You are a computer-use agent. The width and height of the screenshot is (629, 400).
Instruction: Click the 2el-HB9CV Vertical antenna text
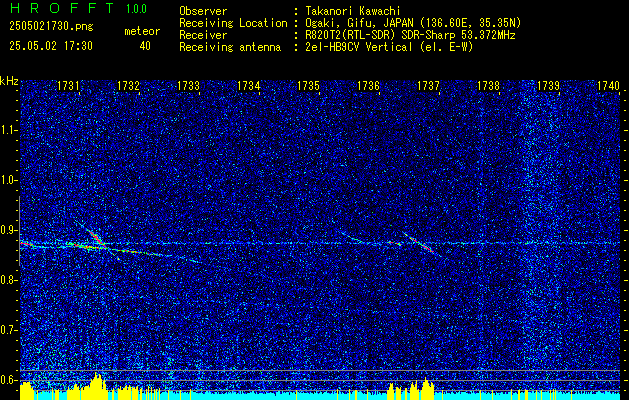coord(390,47)
